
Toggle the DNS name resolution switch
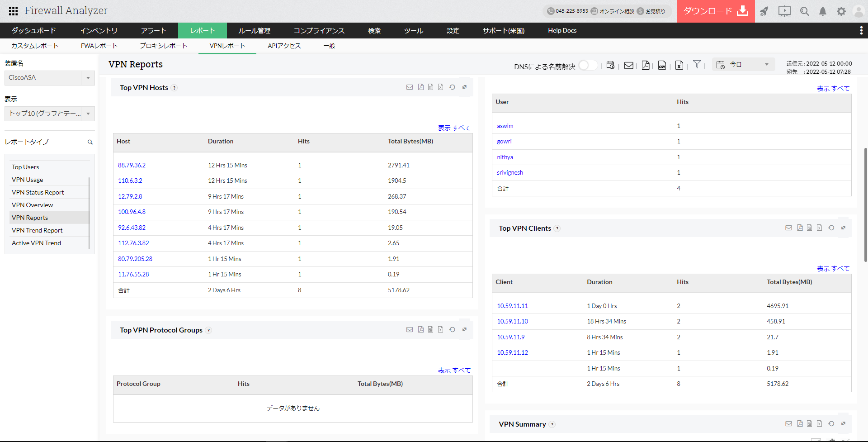[588, 66]
